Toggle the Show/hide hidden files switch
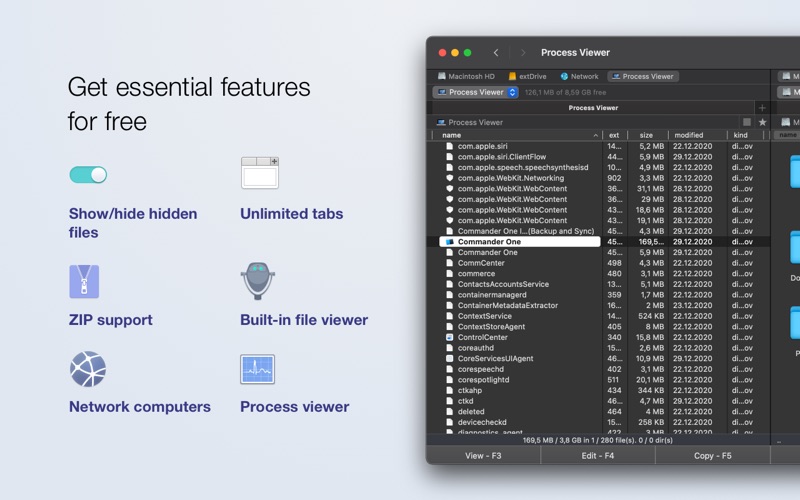Screen dimensions: 800x500 [88, 175]
